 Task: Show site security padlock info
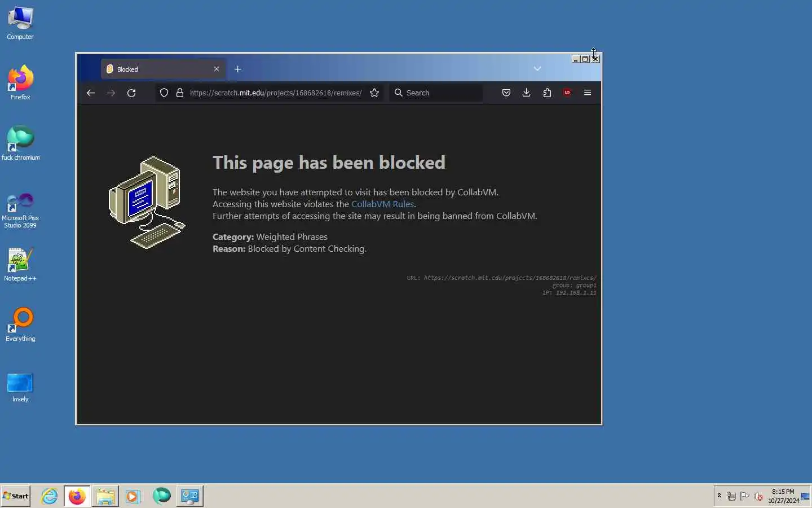[x=180, y=93]
